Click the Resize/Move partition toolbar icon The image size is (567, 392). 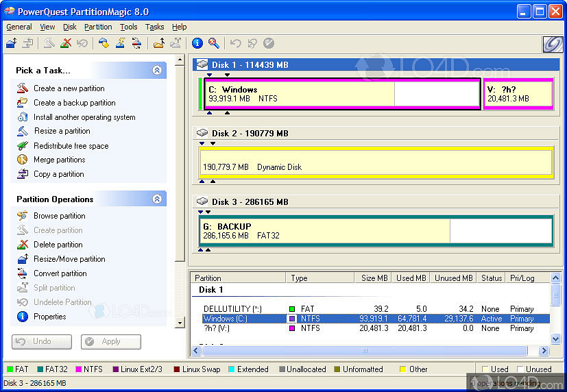[x=11, y=43]
